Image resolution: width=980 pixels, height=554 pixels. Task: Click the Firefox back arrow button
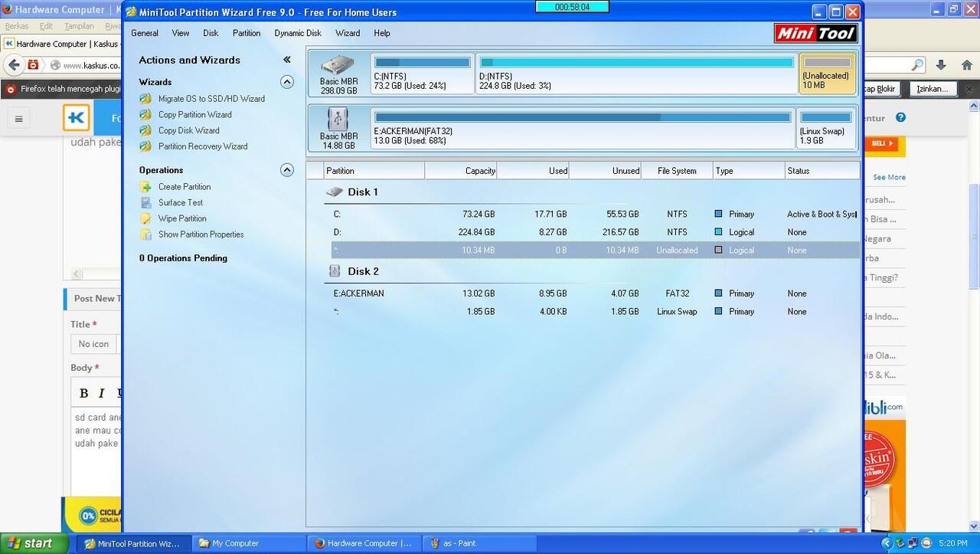click(13, 65)
